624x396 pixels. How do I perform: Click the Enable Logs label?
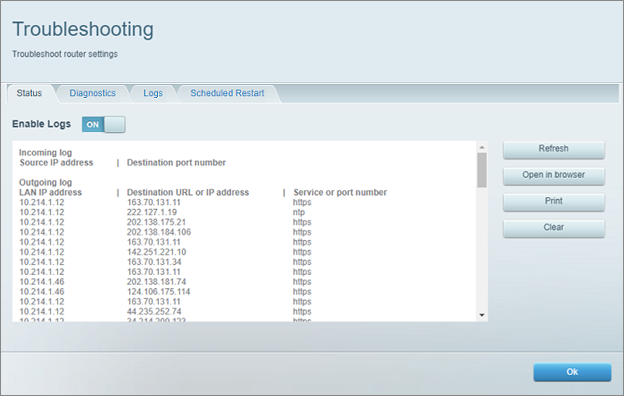click(x=41, y=124)
